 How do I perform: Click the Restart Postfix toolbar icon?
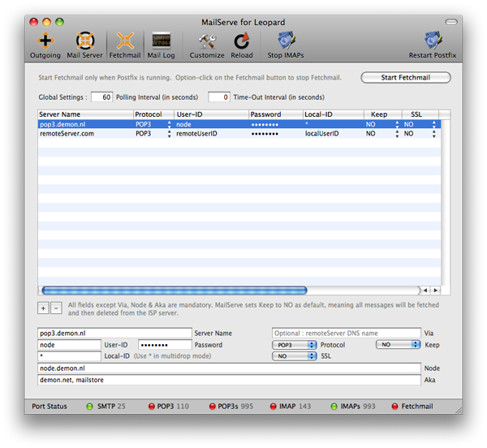433,45
